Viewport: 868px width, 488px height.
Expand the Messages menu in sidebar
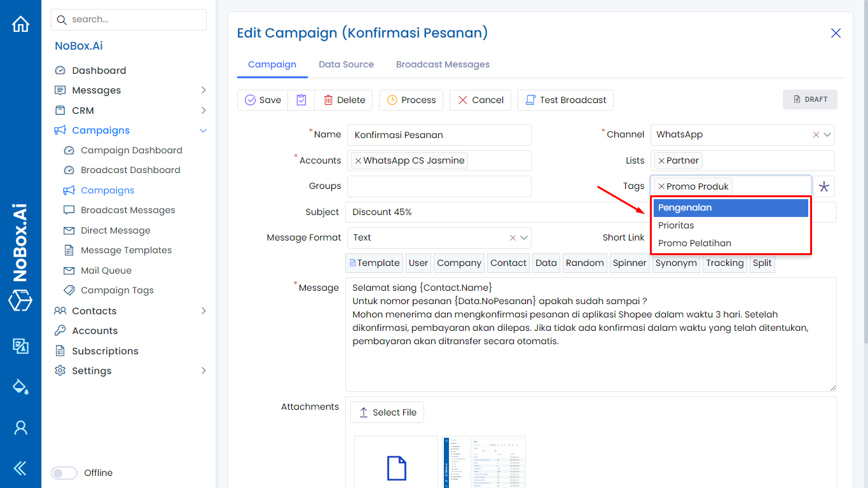click(x=203, y=90)
